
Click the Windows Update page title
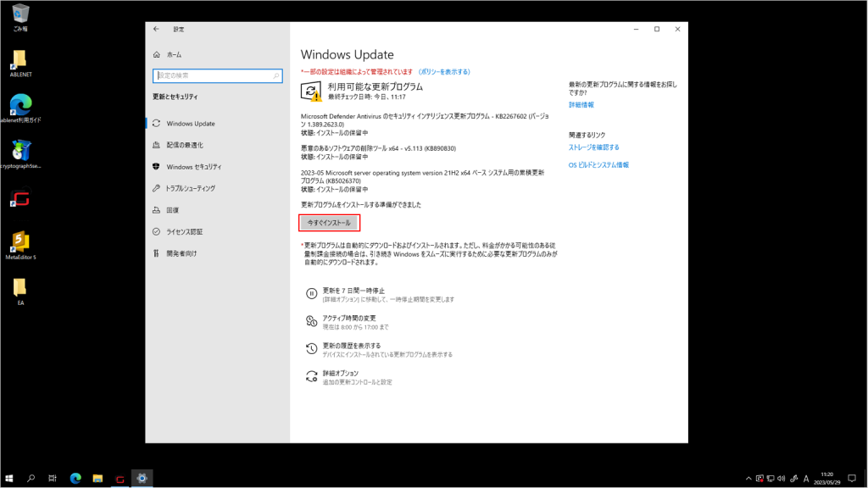347,54
